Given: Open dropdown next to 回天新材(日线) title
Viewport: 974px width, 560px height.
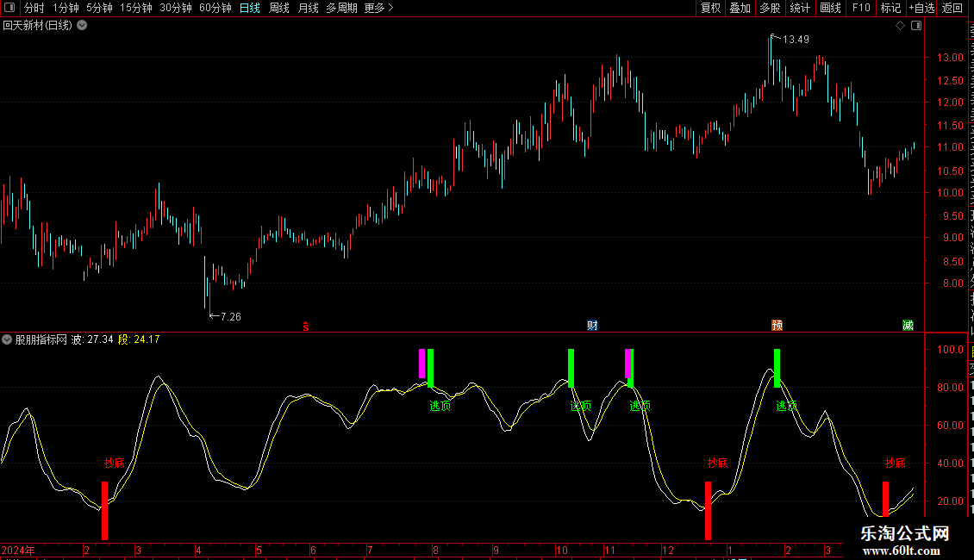Looking at the screenshot, I should pos(82,26).
